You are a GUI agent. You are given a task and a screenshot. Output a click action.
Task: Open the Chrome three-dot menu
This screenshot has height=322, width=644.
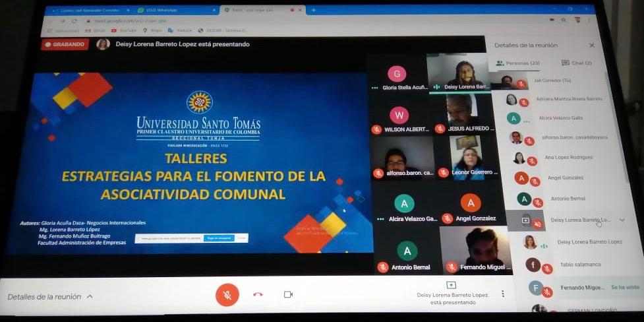(x=588, y=19)
